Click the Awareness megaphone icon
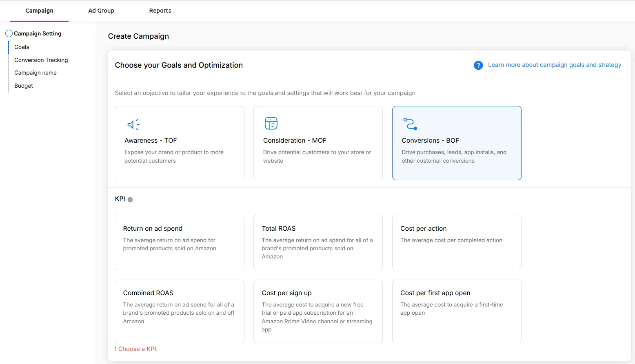Image resolution: width=635 pixels, height=364 pixels. pyautogui.click(x=133, y=124)
